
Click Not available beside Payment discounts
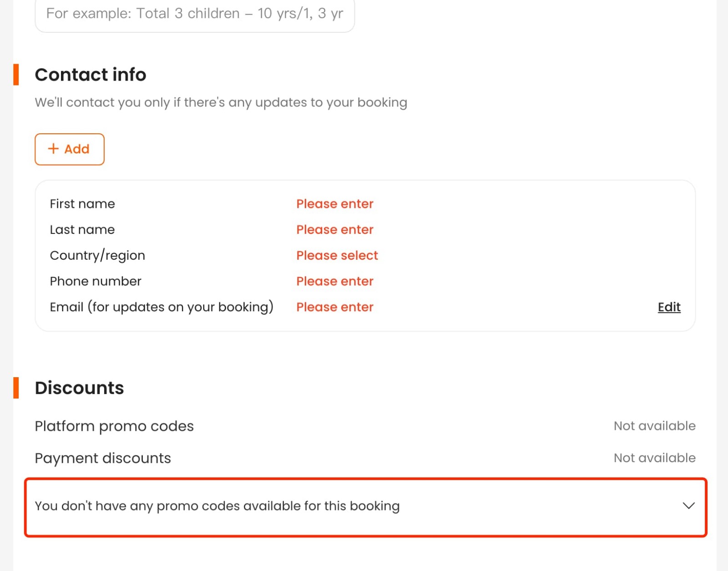(654, 458)
